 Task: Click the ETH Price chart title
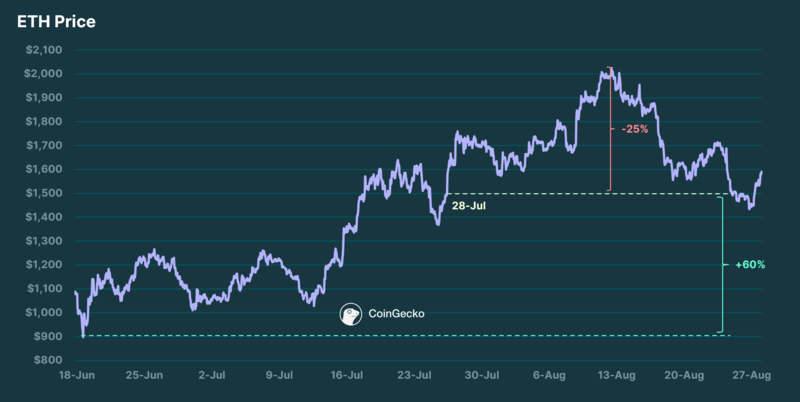(x=56, y=22)
